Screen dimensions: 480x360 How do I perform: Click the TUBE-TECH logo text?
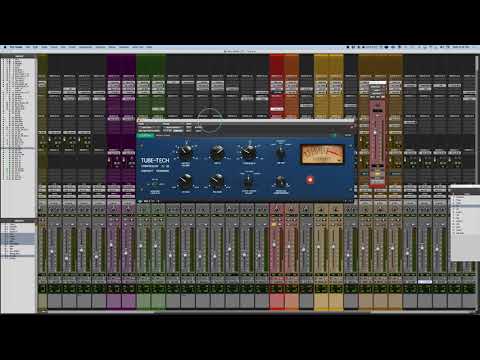[155, 160]
